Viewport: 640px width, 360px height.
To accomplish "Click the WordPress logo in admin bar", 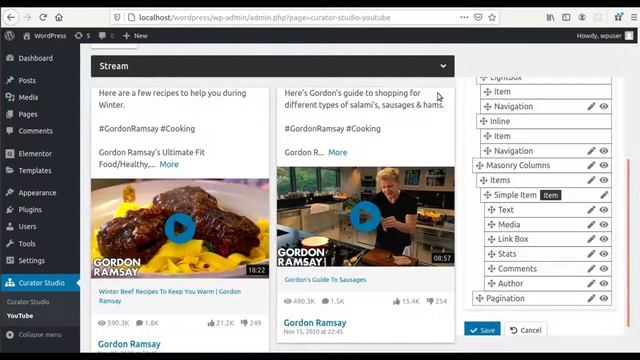I will (x=10, y=36).
